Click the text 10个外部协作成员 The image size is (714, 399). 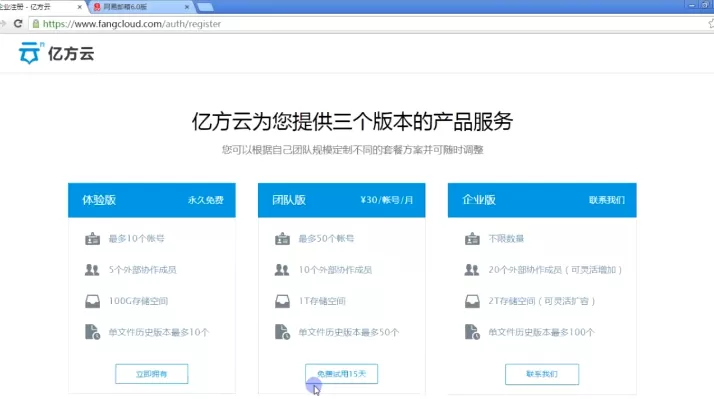335,270
